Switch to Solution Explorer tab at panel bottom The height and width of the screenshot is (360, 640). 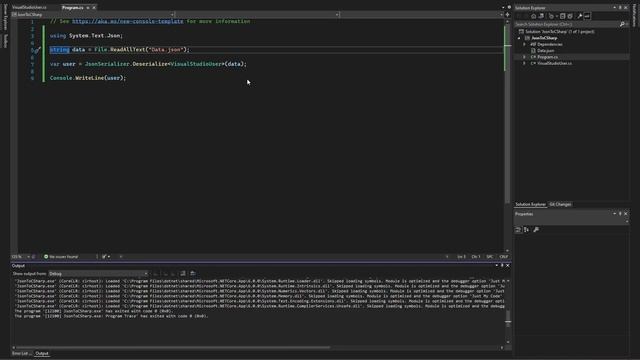[x=530, y=204]
